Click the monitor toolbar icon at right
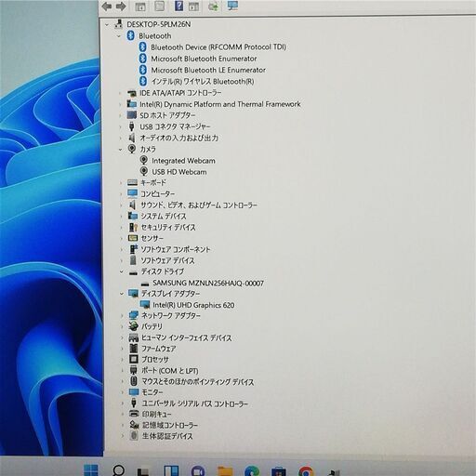This screenshot has width=476, height=476. (232, 6)
